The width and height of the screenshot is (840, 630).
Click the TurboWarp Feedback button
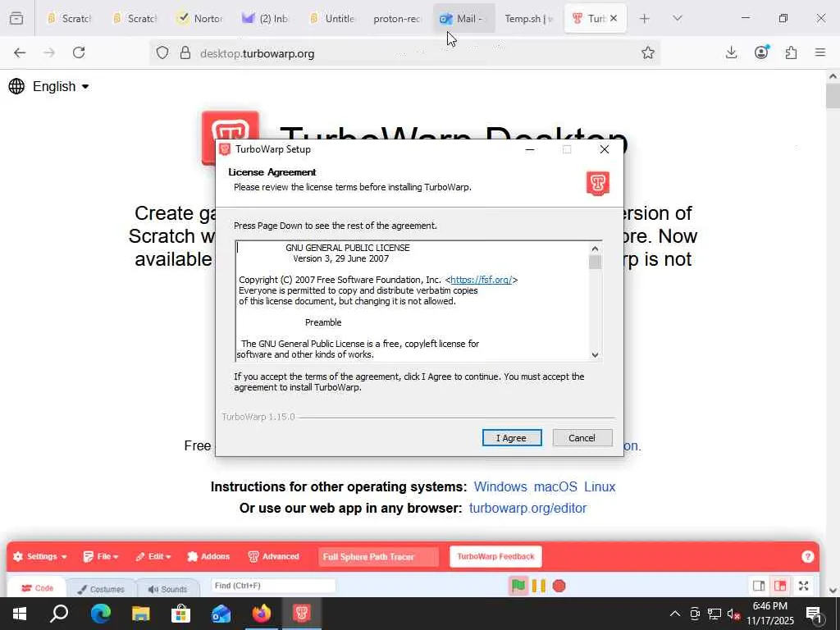pyautogui.click(x=495, y=557)
